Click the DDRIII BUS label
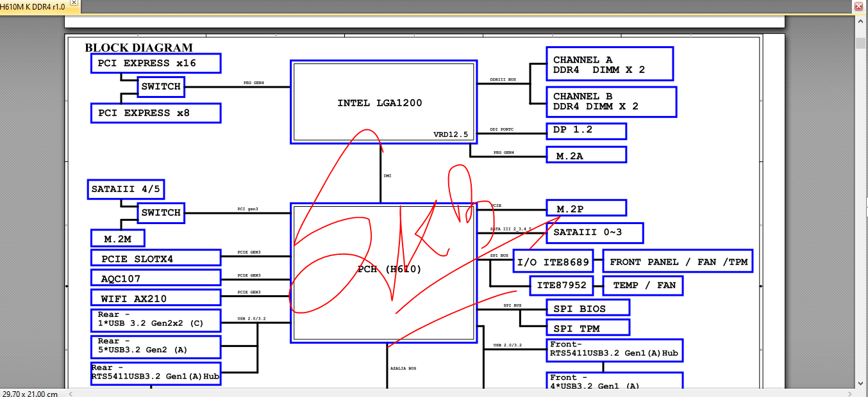The image size is (868, 397). click(x=503, y=79)
